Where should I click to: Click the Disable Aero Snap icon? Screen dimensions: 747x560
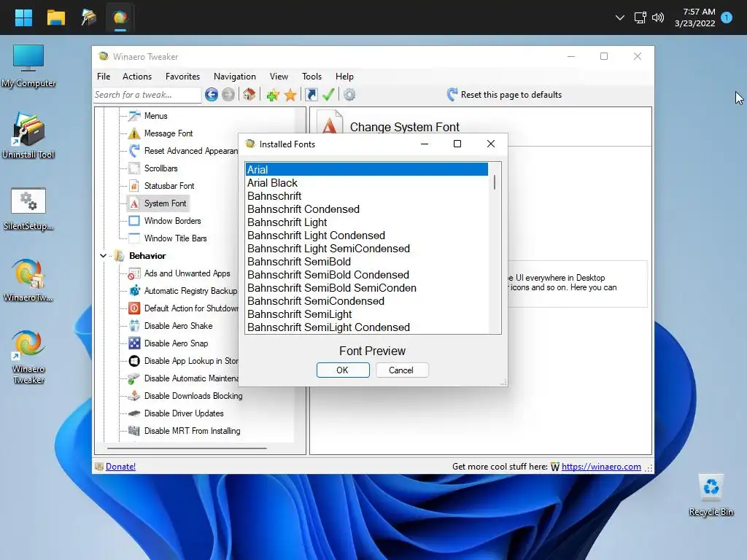pyautogui.click(x=135, y=343)
